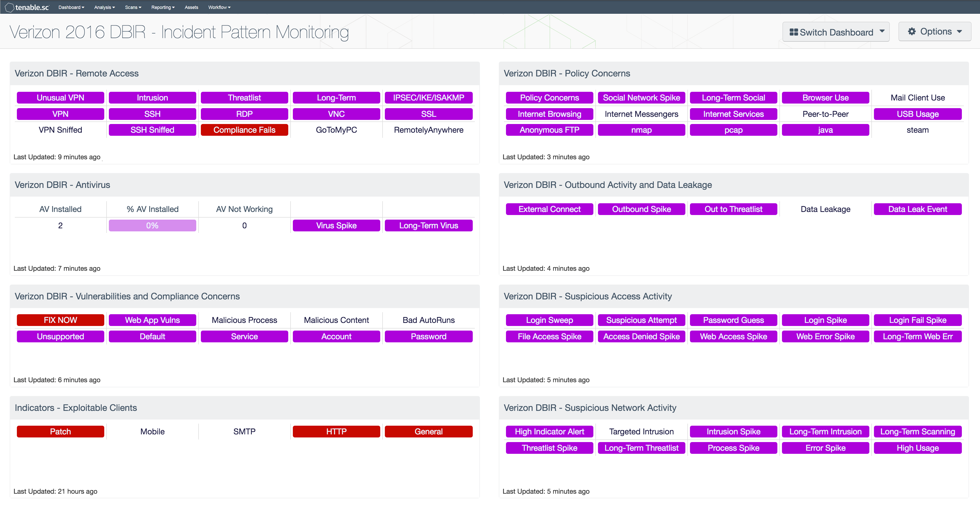Open the RDP indicator
The image size is (980, 530).
coord(244,114)
